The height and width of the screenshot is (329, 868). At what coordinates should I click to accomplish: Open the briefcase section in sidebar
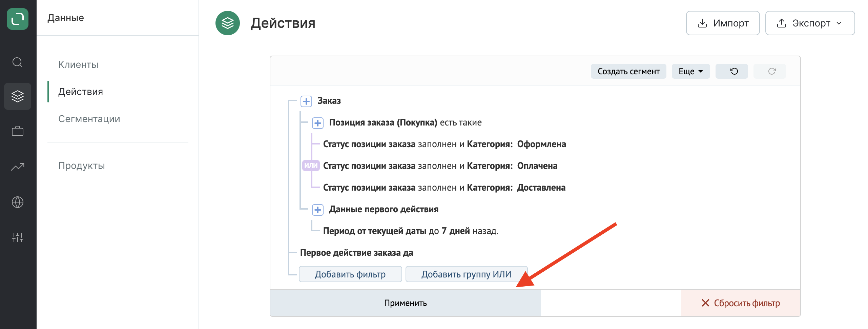[x=18, y=131]
